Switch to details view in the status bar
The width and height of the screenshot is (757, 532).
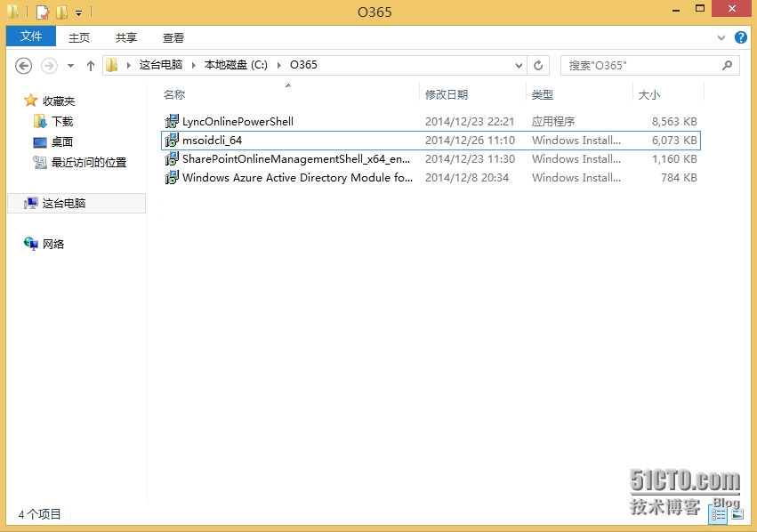[718, 514]
